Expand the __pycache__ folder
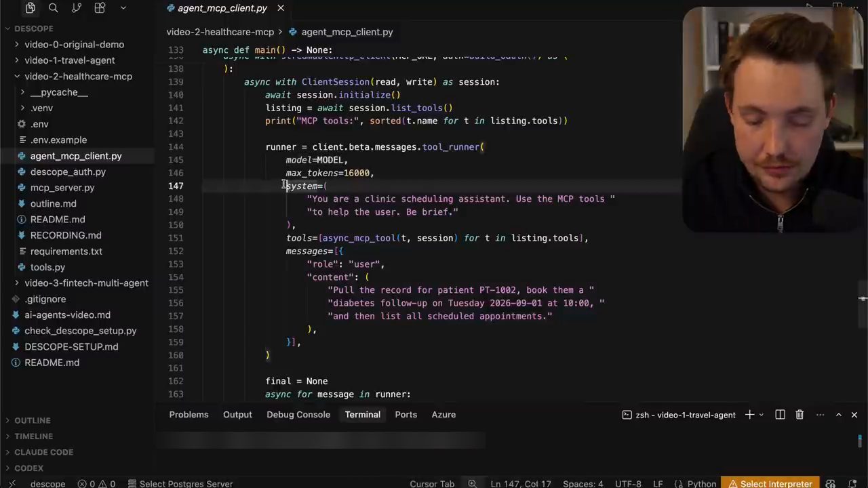Screen dimensions: 868x488 (x=59, y=92)
